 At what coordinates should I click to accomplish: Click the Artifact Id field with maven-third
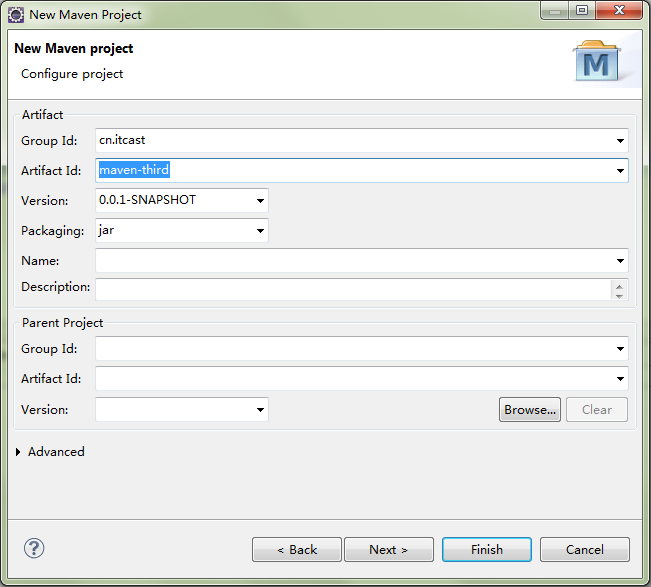point(350,171)
